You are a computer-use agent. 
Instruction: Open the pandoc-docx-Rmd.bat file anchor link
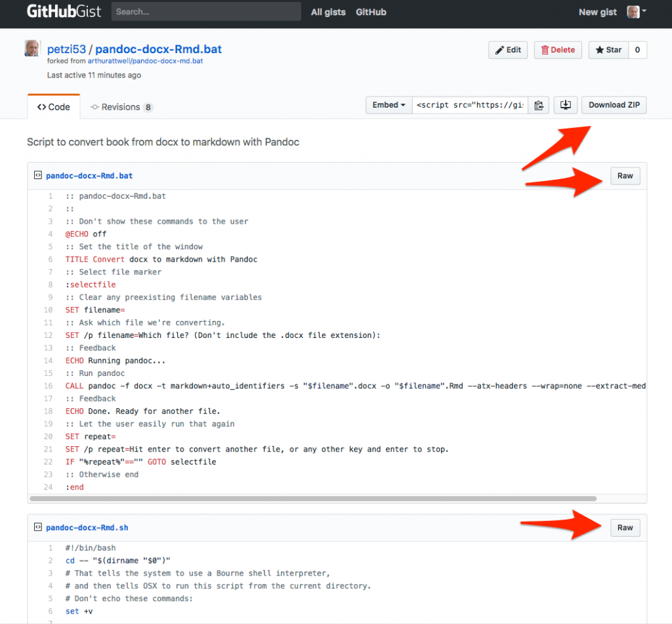click(x=89, y=176)
